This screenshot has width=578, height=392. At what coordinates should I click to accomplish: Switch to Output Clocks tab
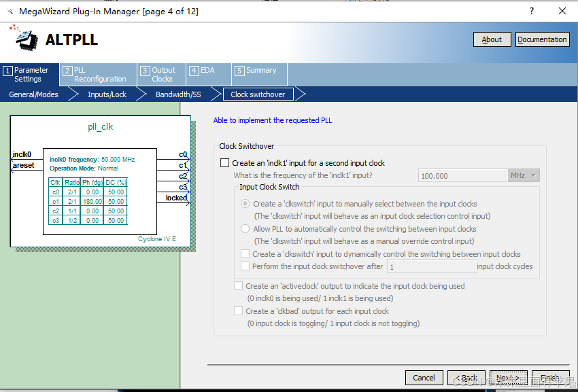161,75
